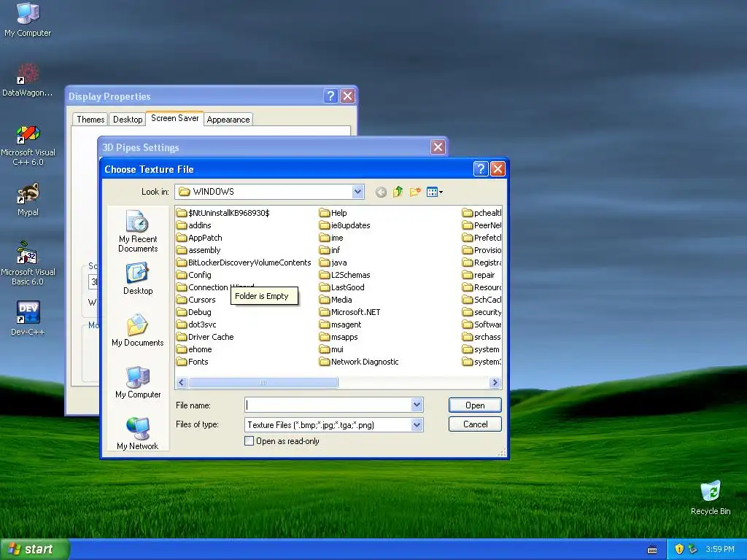The height and width of the screenshot is (560, 747).
Task: Click the file list horizontal scrollbar thumb
Action: pos(263,382)
